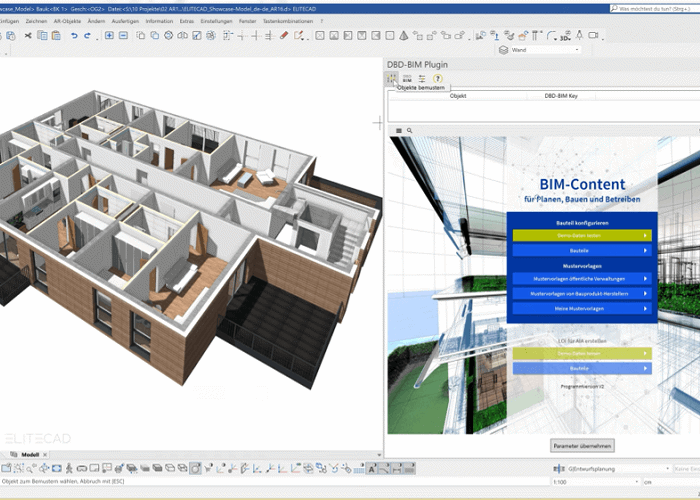
Task: Open the plugin help question mark
Action: 438,79
